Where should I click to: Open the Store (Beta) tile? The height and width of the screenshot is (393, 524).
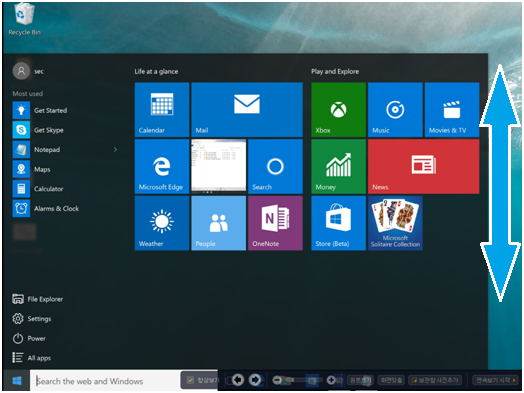pos(339,223)
